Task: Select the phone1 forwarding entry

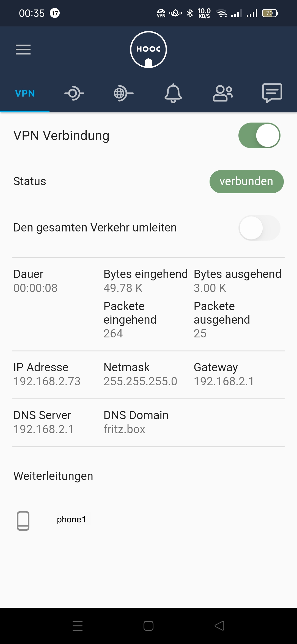Action: (x=71, y=520)
